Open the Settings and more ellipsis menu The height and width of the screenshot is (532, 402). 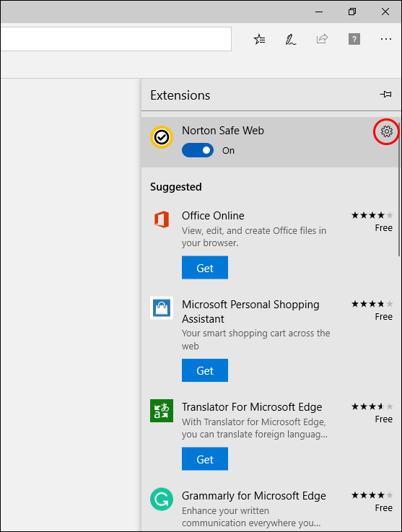click(385, 40)
